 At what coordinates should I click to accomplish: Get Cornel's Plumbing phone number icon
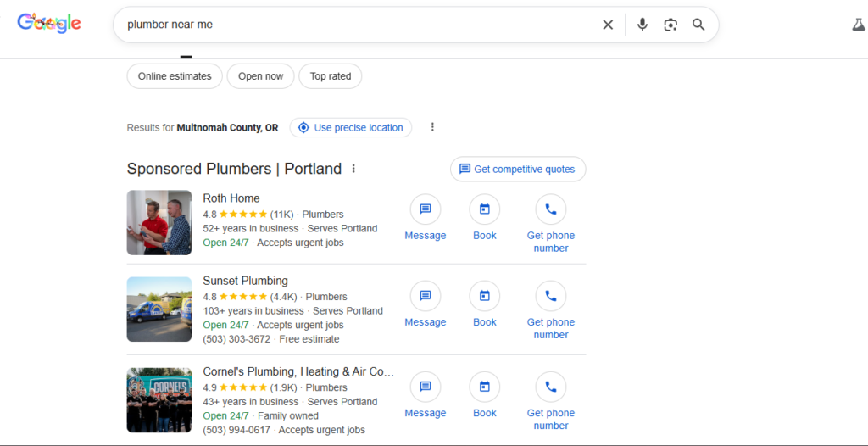click(551, 387)
